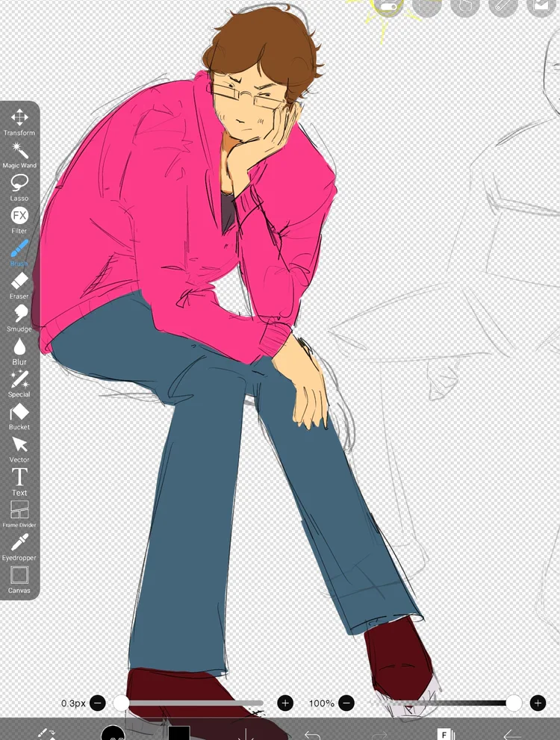Redo the last undone stroke
The height and width of the screenshot is (740, 560).
379,736
